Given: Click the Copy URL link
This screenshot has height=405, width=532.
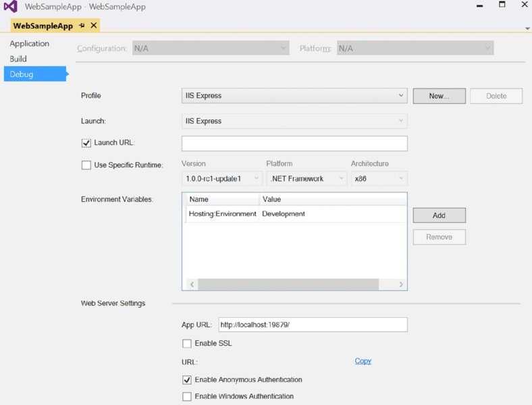Looking at the screenshot, I should (363, 361).
